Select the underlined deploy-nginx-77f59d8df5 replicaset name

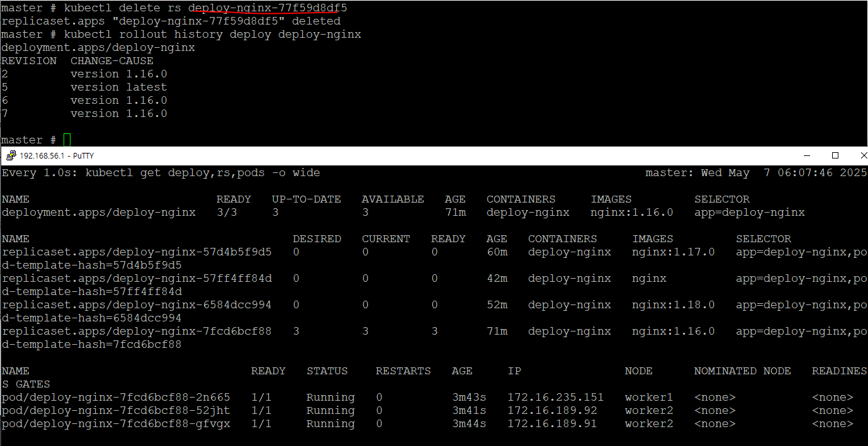click(268, 8)
